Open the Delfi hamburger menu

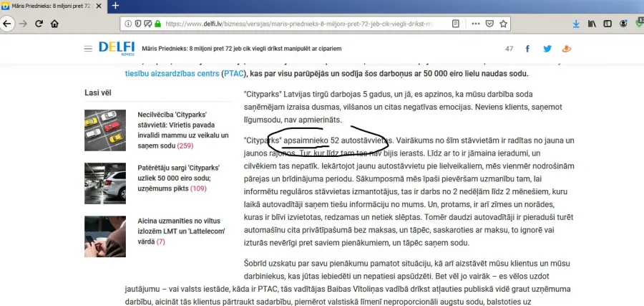[x=88, y=49]
